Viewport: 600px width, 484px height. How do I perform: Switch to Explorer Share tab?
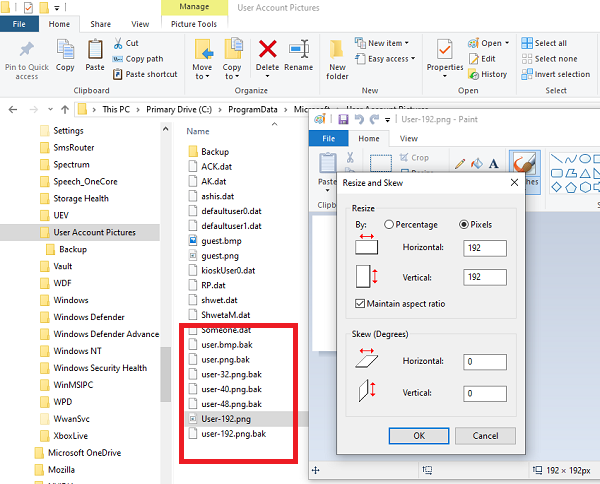101,24
